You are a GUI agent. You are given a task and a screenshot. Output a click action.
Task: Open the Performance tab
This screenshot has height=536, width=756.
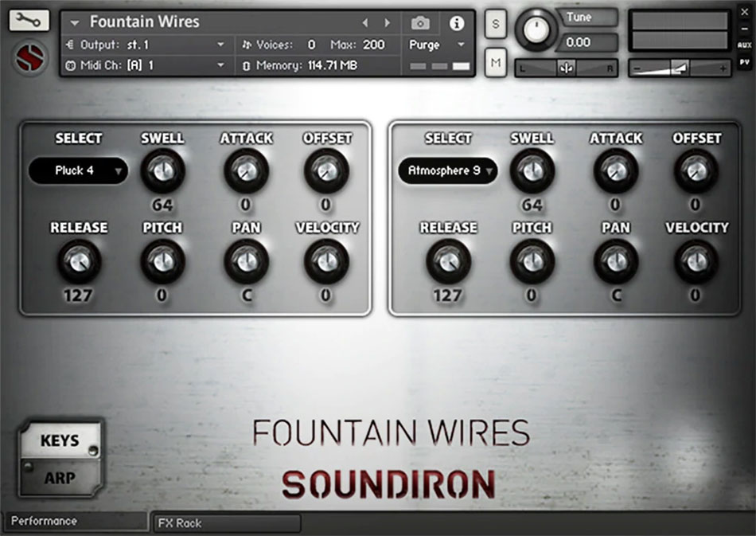(x=75, y=522)
